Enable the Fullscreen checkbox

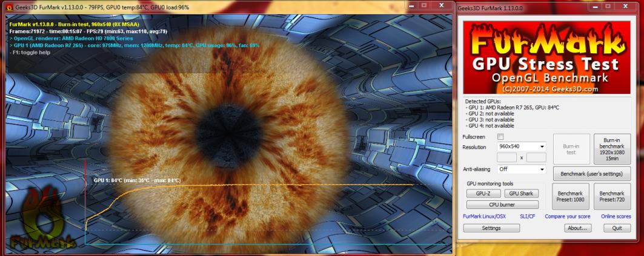500,137
